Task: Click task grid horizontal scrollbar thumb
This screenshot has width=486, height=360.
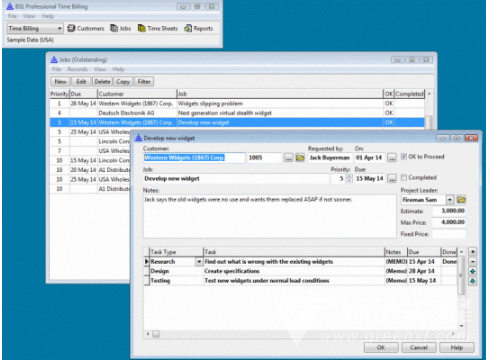Action: pyautogui.click(x=156, y=334)
